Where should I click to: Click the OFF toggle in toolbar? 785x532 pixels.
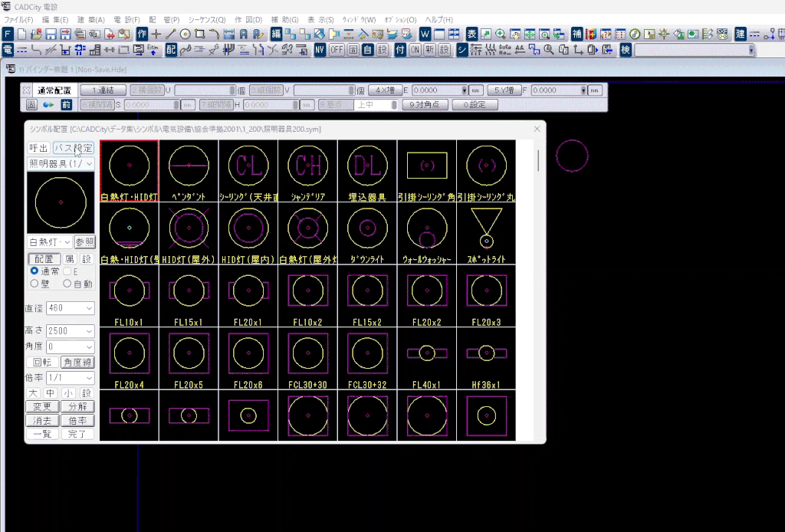337,50
